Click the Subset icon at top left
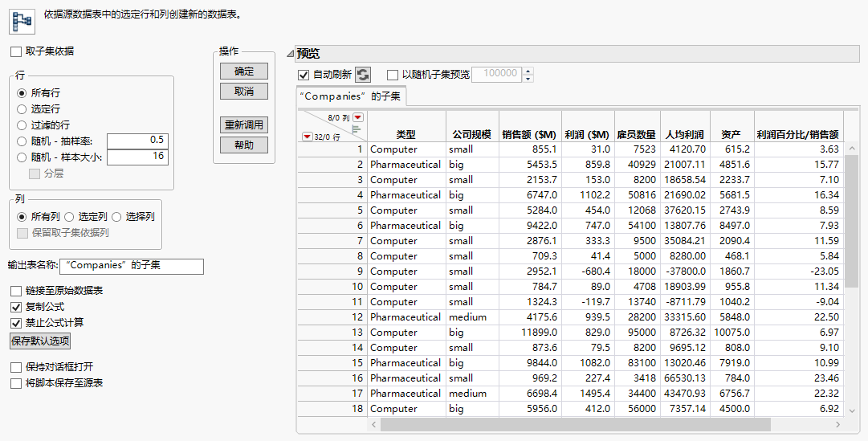This screenshot has width=868, height=441. [x=21, y=17]
